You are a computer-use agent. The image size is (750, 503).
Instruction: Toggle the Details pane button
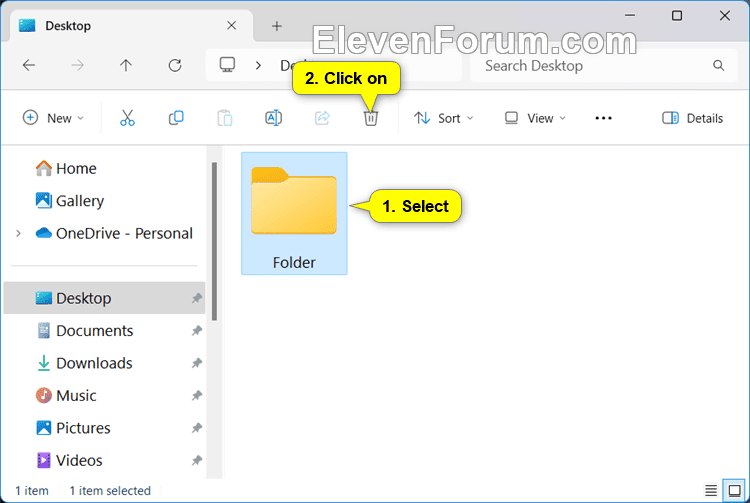tap(692, 118)
